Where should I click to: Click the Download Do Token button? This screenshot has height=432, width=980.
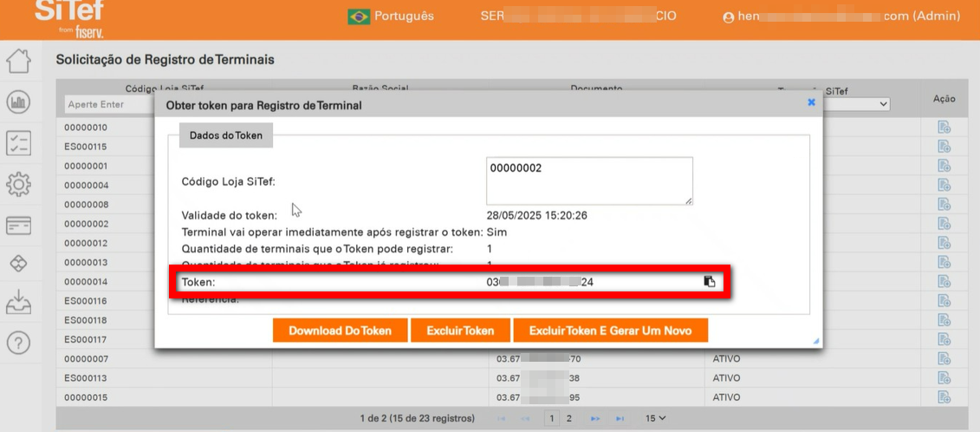point(340,331)
